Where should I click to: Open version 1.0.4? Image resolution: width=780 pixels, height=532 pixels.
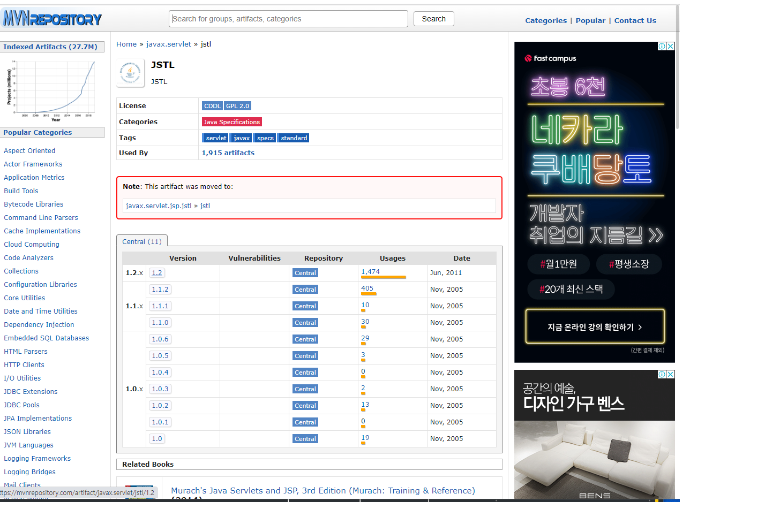160,373
